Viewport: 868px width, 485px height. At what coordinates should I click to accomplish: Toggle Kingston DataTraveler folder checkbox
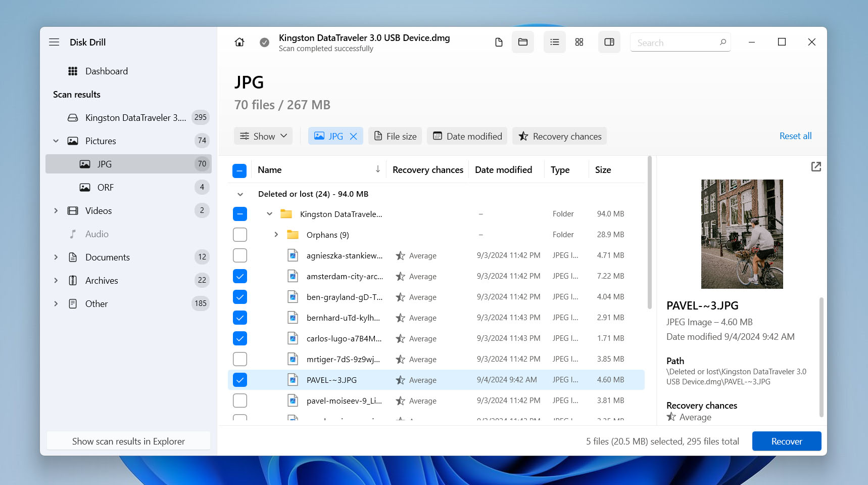pyautogui.click(x=240, y=214)
